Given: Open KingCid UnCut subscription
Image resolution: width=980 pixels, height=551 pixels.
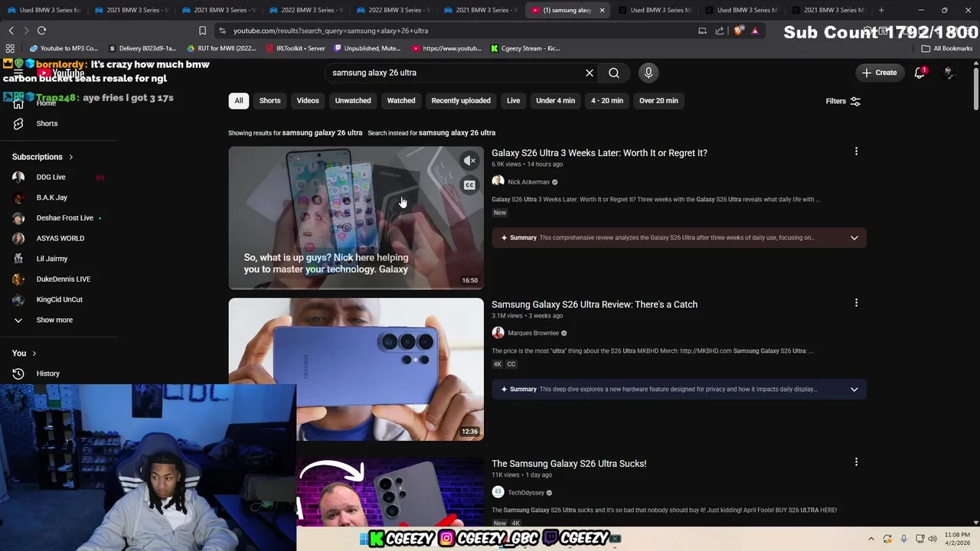Looking at the screenshot, I should (59, 299).
